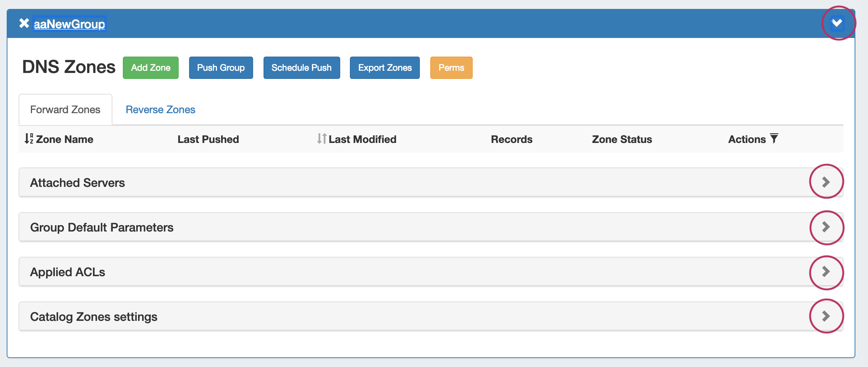Open the filter funnel icon next to Actions

click(774, 139)
